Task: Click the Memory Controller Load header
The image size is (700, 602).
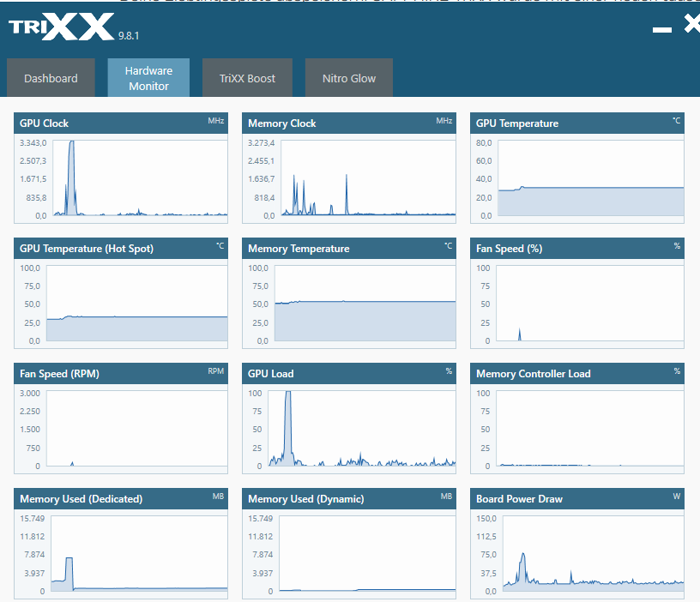Action: 577,374
